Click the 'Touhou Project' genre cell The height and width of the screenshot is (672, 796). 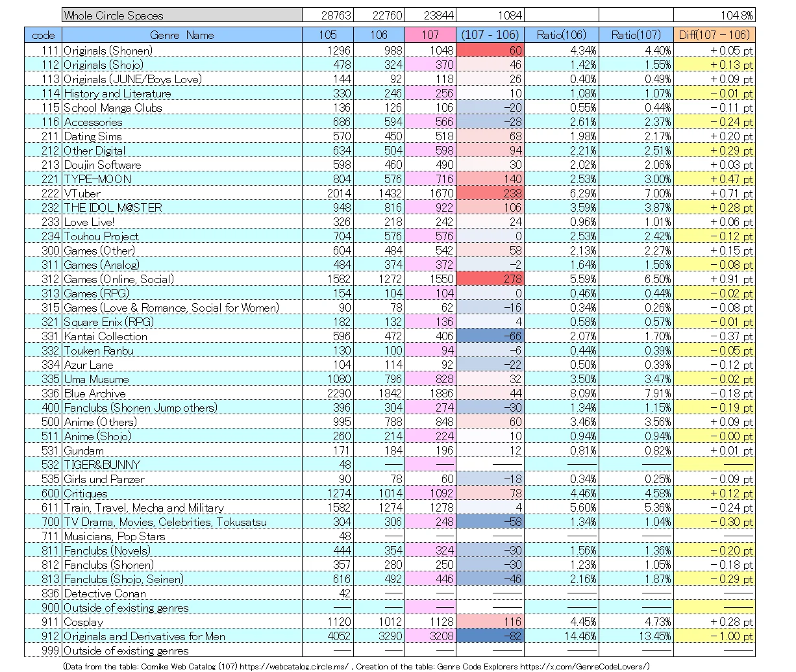[182, 236]
